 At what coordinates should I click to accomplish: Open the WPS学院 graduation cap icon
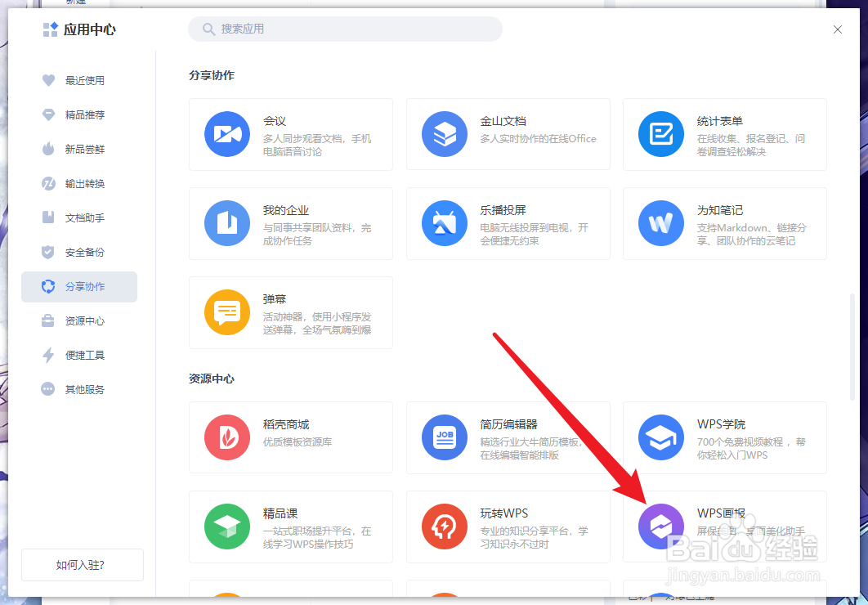click(x=661, y=437)
